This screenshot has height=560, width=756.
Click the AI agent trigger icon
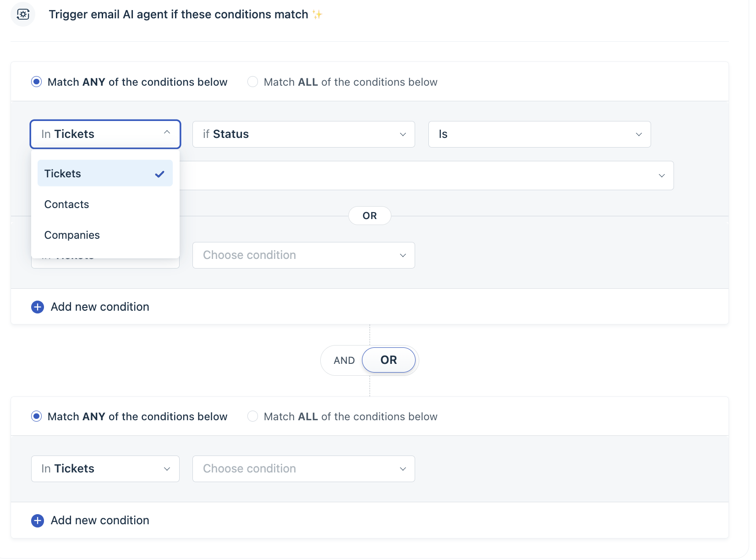point(23,14)
